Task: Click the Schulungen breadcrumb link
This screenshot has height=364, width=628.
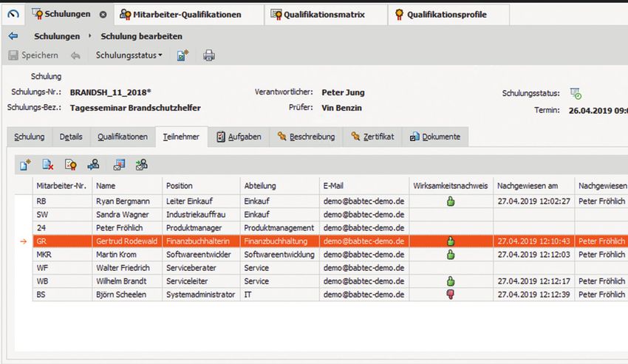Action: pyautogui.click(x=58, y=36)
